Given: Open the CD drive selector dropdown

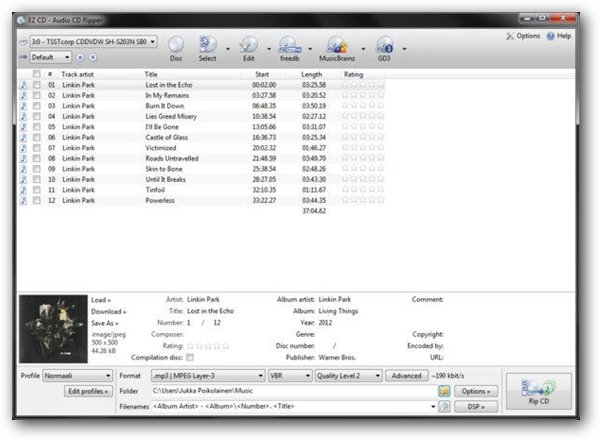Looking at the screenshot, I should point(94,41).
